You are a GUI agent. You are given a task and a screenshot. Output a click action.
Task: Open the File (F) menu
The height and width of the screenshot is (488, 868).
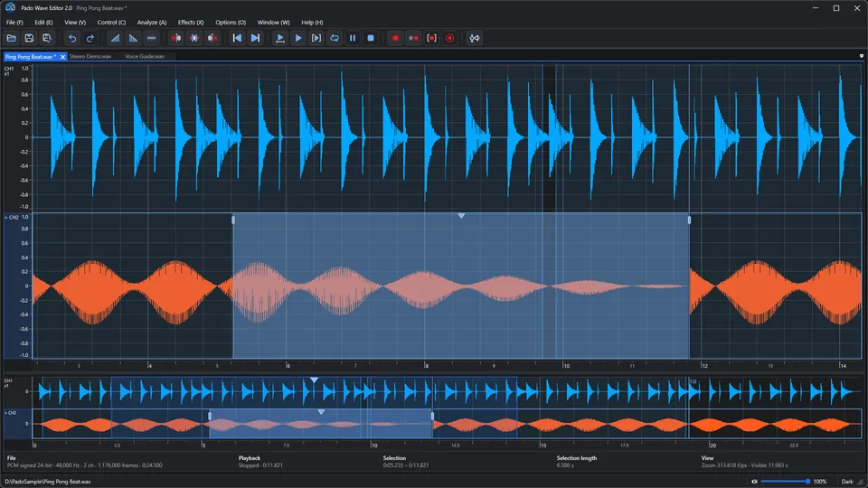coord(14,22)
